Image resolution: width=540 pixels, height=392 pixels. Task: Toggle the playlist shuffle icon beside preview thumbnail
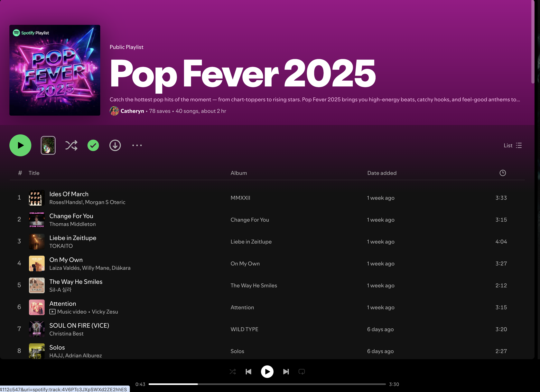(71, 145)
